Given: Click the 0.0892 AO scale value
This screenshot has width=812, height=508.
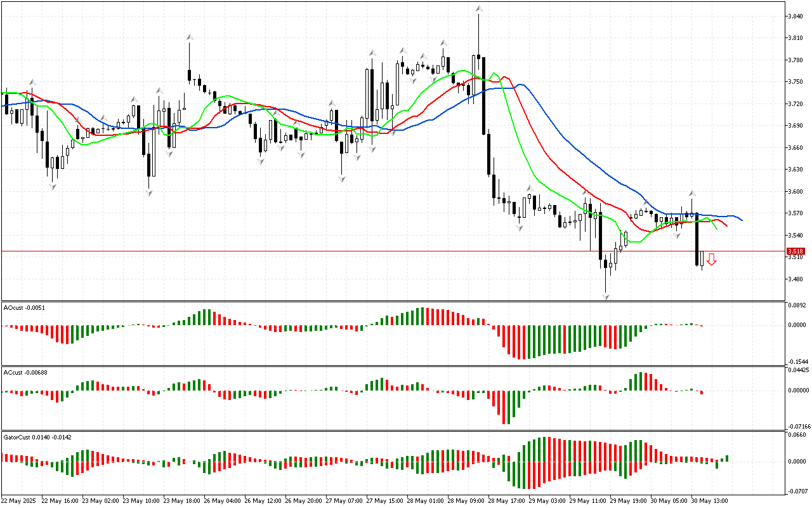Looking at the screenshot, I should (x=797, y=305).
